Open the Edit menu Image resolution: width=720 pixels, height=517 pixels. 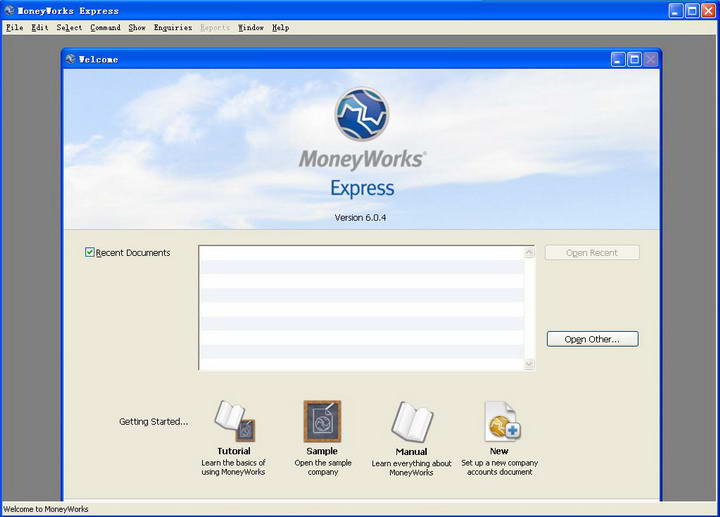pyautogui.click(x=39, y=28)
